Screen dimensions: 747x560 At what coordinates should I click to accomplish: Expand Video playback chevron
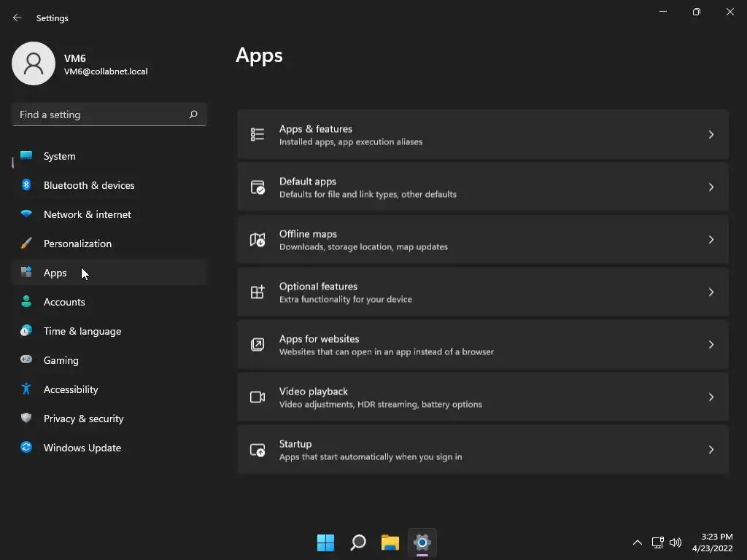[x=711, y=397]
